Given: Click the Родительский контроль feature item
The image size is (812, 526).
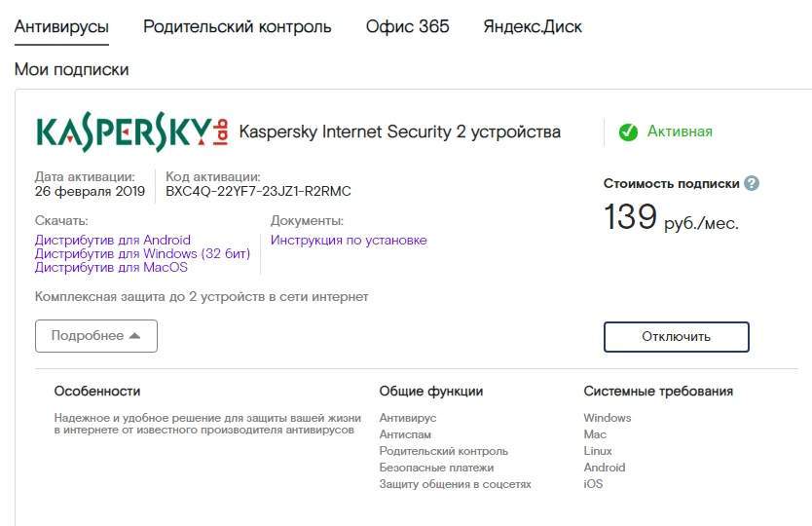Looking at the screenshot, I should pos(443,451).
